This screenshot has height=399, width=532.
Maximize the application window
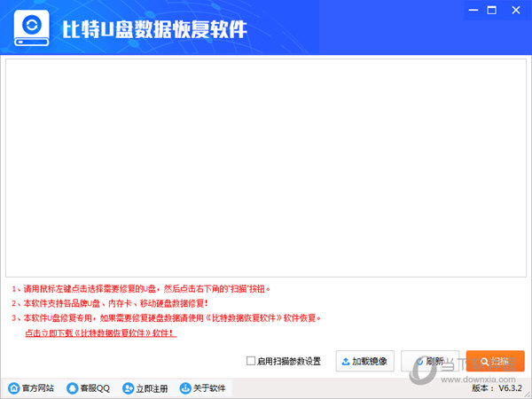[x=491, y=10]
